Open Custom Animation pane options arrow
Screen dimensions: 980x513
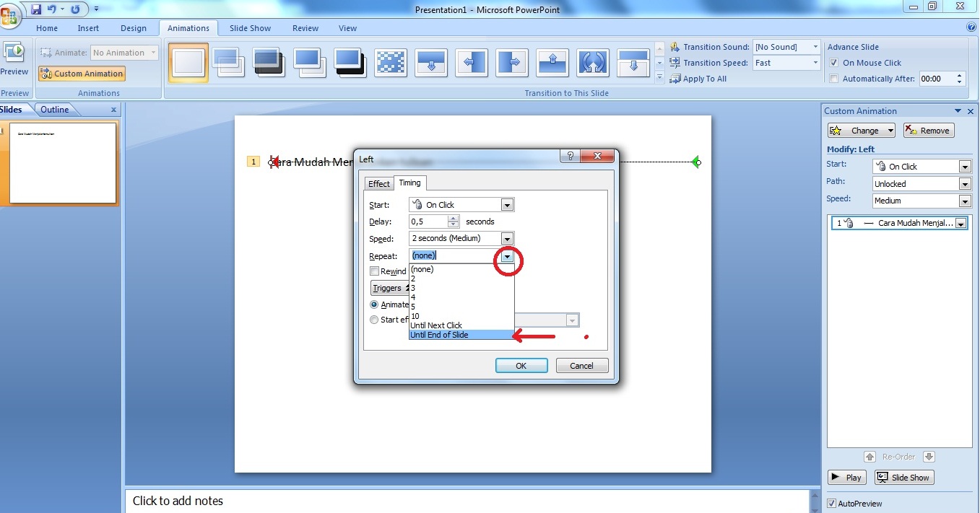tap(958, 111)
